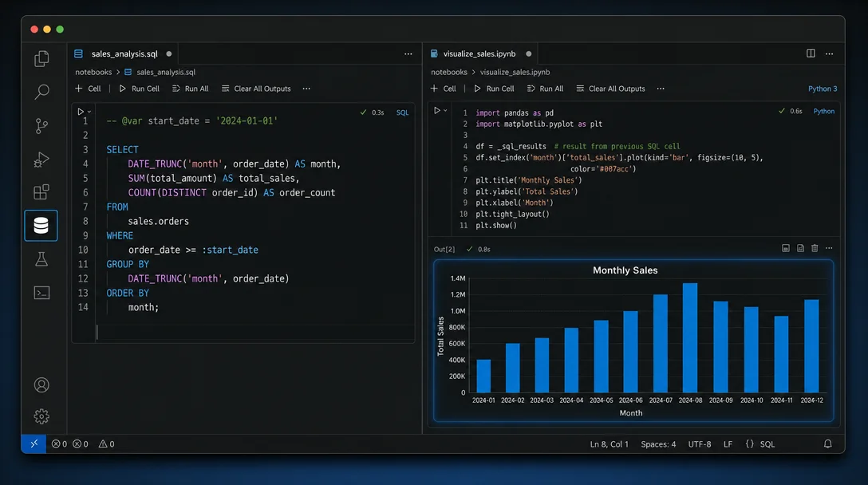Click the :start_date parameter in WHERE clause
The width and height of the screenshot is (868, 485).
click(x=230, y=250)
